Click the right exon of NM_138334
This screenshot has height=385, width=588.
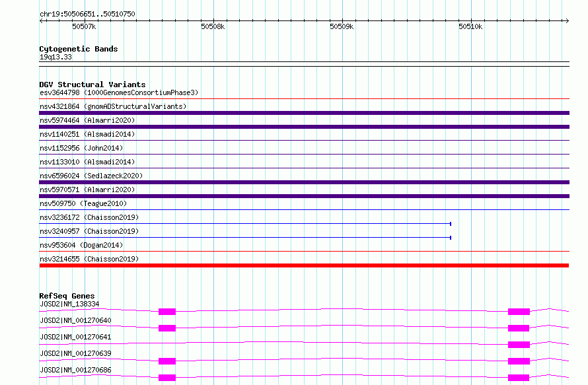tap(519, 312)
